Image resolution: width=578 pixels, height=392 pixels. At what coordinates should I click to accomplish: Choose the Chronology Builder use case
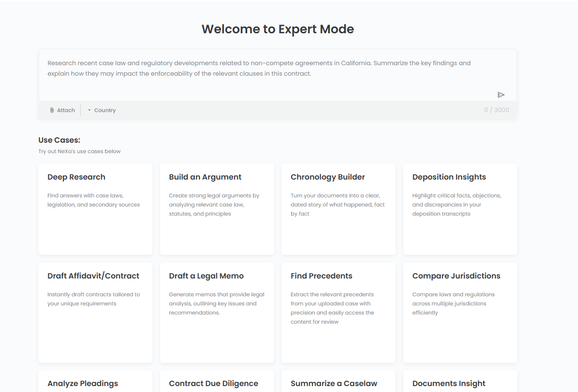tap(338, 209)
